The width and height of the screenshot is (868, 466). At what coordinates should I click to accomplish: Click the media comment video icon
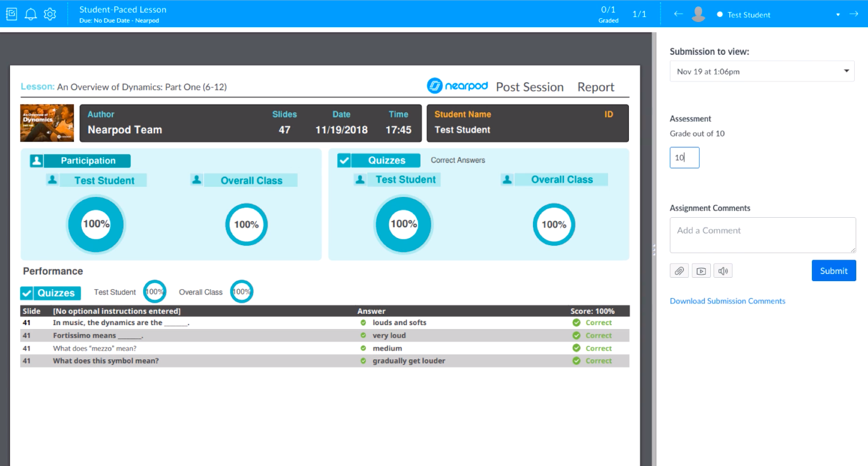point(701,271)
